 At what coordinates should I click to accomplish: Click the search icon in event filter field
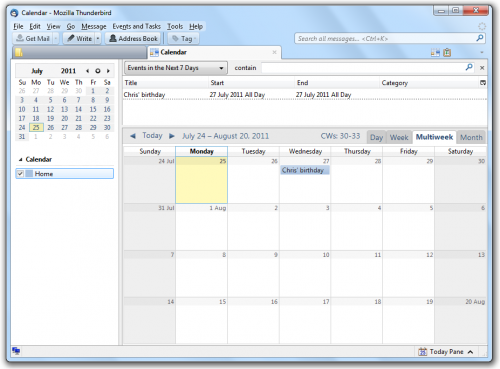point(469,67)
